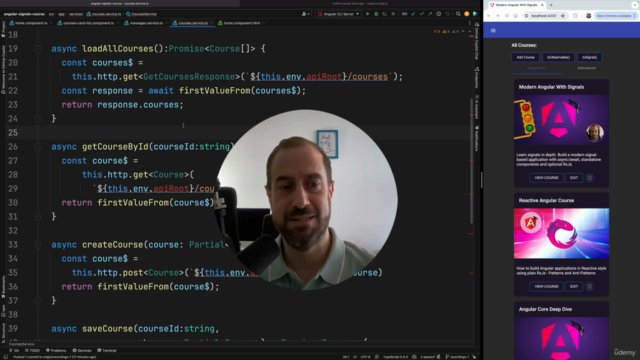
Task: Open the editor tabs overflow menu
Action: click(x=469, y=23)
